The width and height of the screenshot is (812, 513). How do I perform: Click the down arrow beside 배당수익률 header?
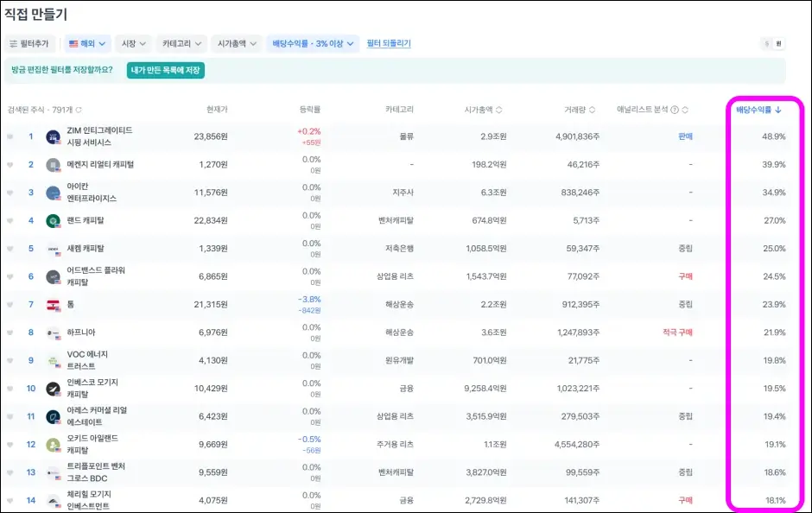(777, 110)
